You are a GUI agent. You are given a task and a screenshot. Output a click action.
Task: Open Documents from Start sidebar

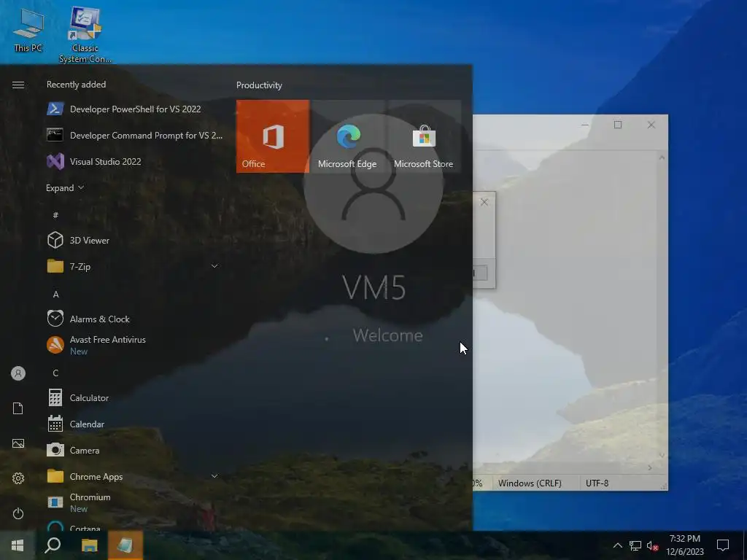pyautogui.click(x=18, y=408)
